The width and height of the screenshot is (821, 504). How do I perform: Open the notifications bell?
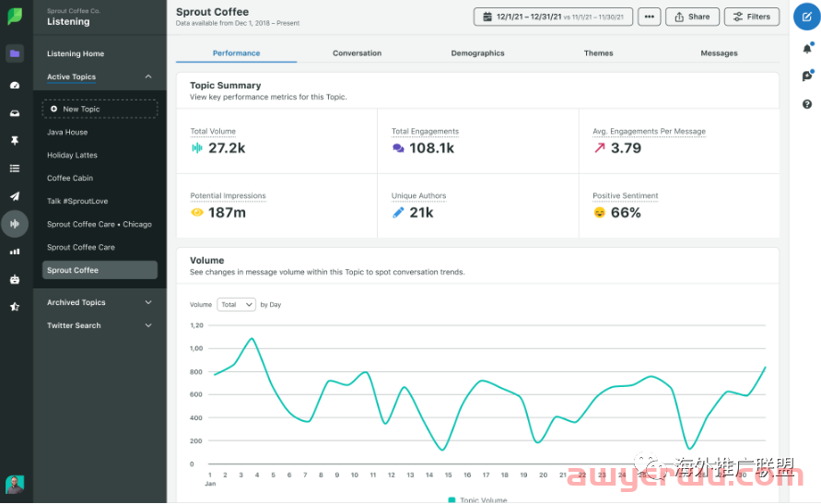(807, 49)
